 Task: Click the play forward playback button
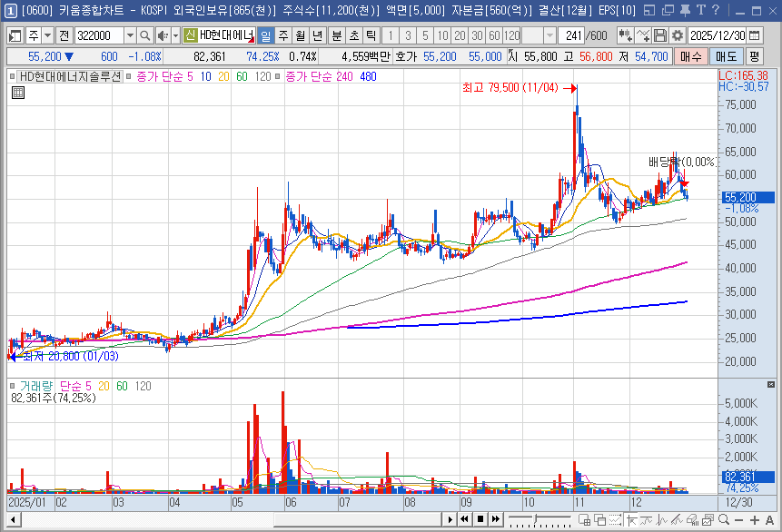(x=450, y=519)
